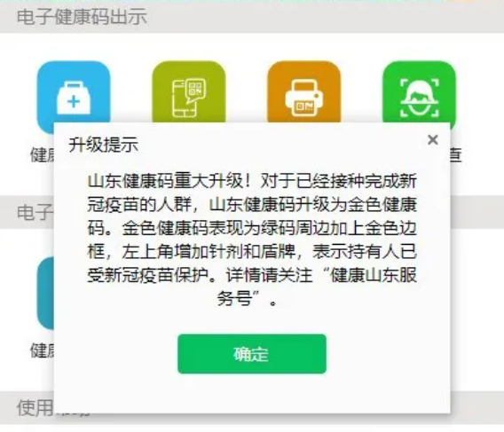
Task: Click the 金色健康码 sentence in the notice body
Action: tap(270, 228)
